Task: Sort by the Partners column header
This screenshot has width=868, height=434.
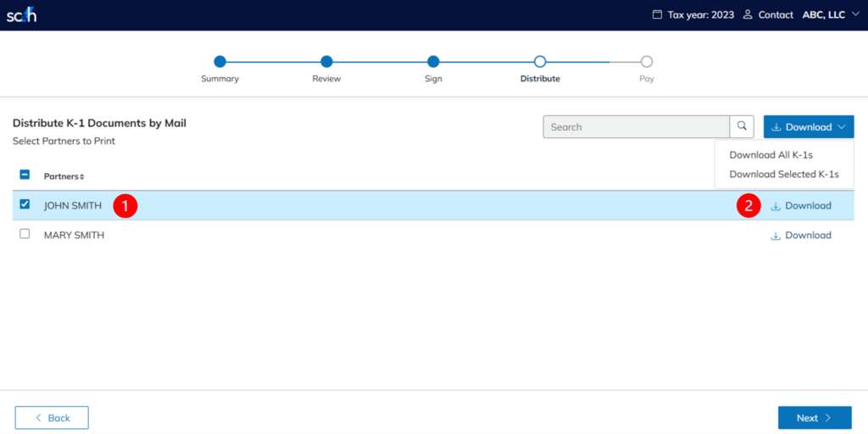Action: tap(64, 176)
